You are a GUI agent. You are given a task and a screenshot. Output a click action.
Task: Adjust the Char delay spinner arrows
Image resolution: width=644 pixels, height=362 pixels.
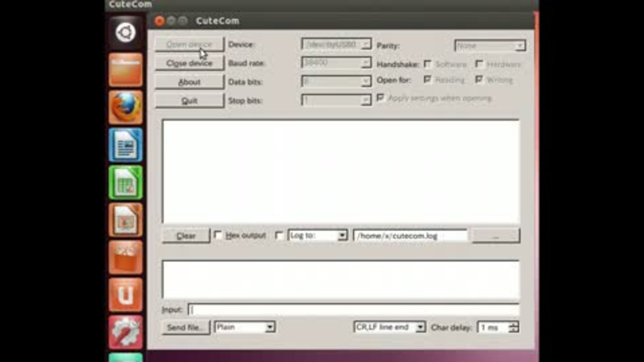pyautogui.click(x=514, y=327)
